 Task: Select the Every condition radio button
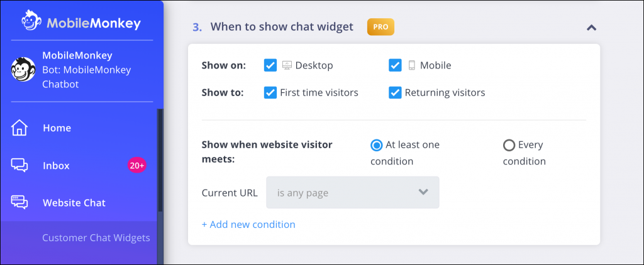pos(509,145)
